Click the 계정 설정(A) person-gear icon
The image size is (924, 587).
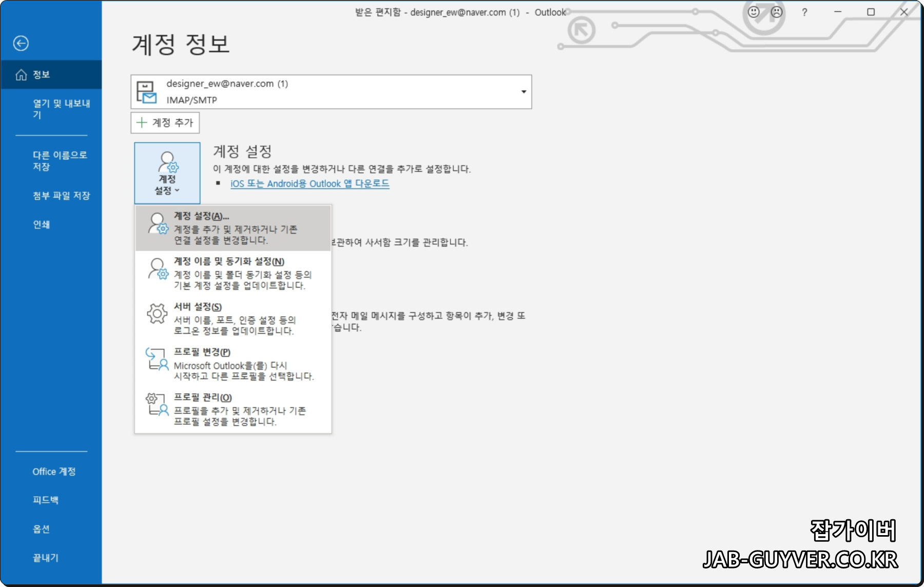(x=158, y=224)
